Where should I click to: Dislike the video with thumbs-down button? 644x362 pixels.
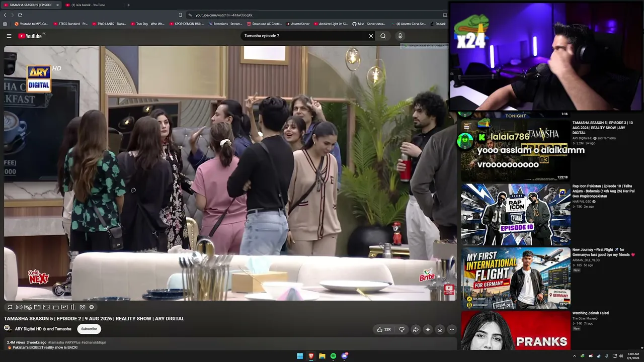pos(401,329)
